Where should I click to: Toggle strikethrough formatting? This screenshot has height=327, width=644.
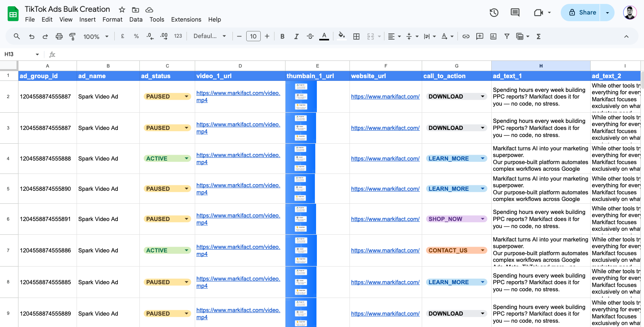click(x=310, y=36)
